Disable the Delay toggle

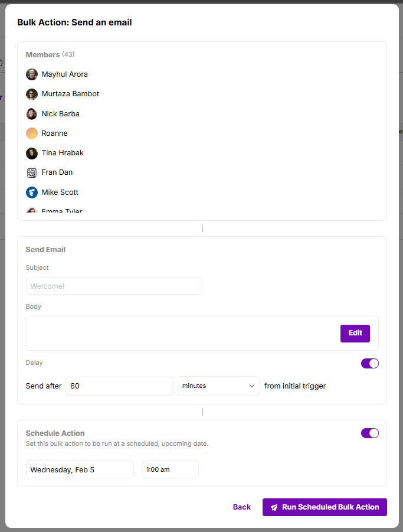coord(370,363)
